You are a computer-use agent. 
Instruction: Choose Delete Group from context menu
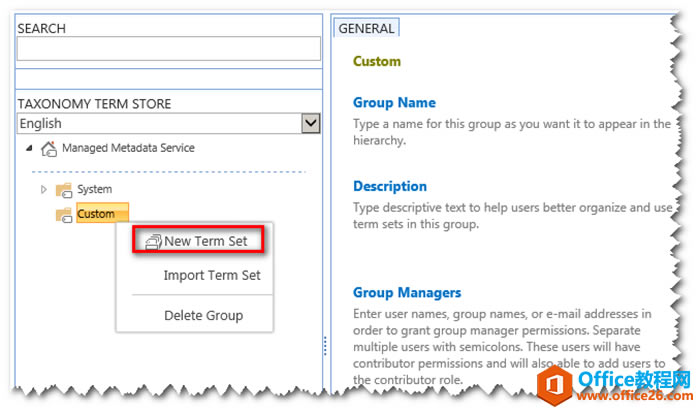[203, 315]
